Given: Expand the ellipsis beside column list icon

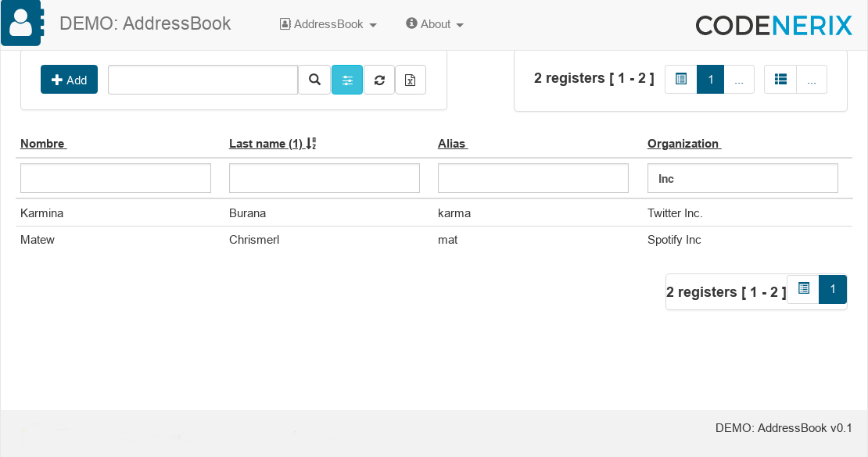Looking at the screenshot, I should point(812,79).
